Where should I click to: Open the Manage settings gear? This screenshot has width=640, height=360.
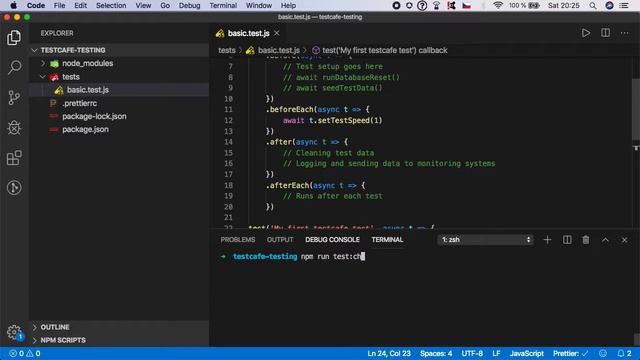click(14, 332)
